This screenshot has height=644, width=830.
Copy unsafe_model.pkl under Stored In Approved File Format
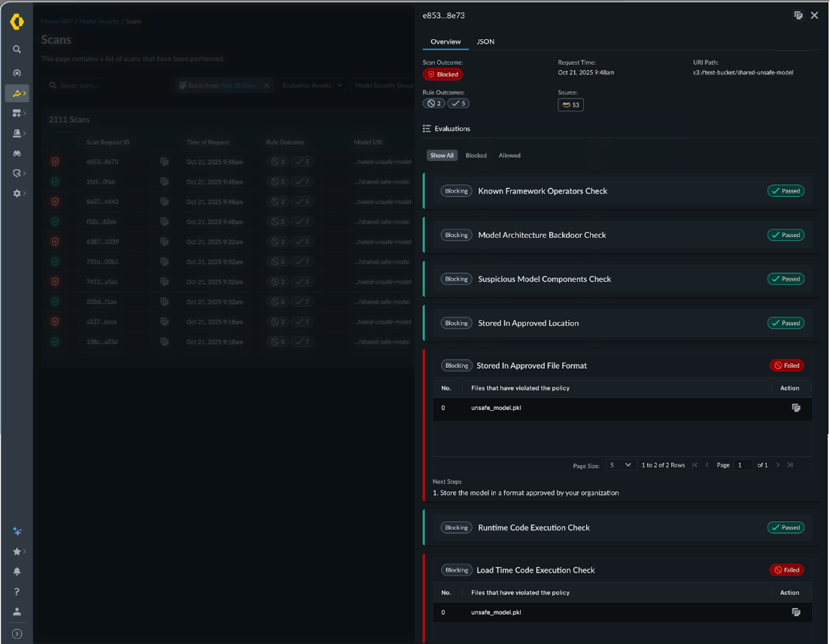[x=796, y=408]
